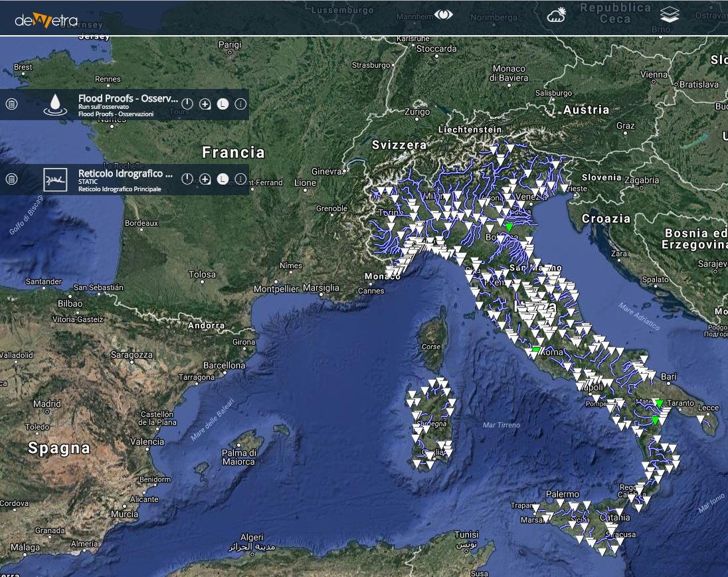The image size is (728, 577).
Task: Select the green station marker near Roma
Action: (x=536, y=350)
